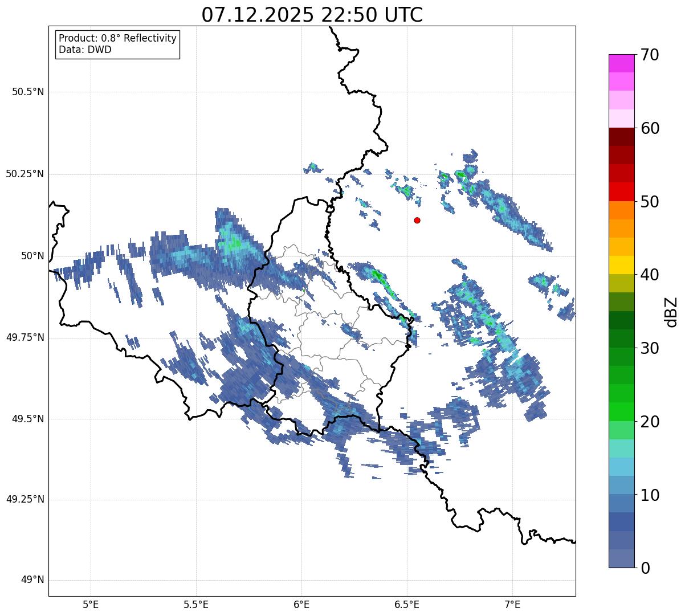The height and width of the screenshot is (616, 685).
Task: Click the 49.75°N latitude label
Action: tap(25, 337)
